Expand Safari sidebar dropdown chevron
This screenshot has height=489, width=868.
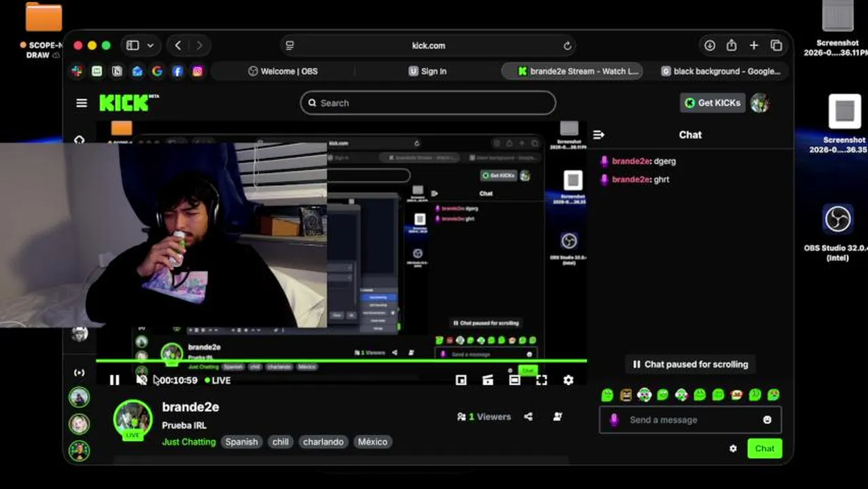[x=150, y=46]
